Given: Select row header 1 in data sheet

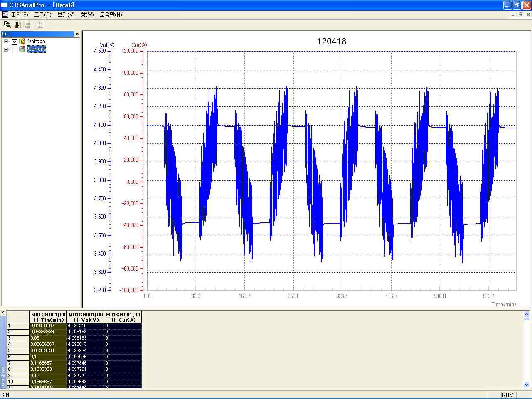Looking at the screenshot, I should 18,326.
